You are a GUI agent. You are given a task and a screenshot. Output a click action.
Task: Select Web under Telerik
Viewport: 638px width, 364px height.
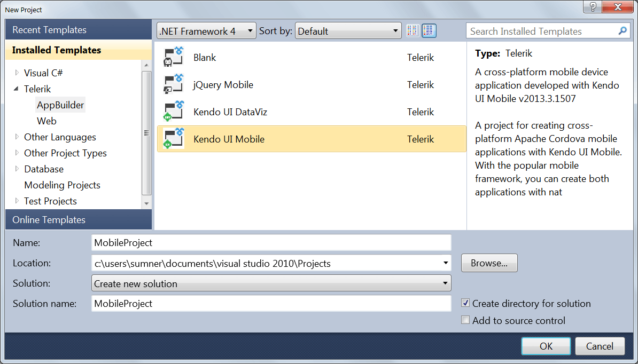coord(46,121)
